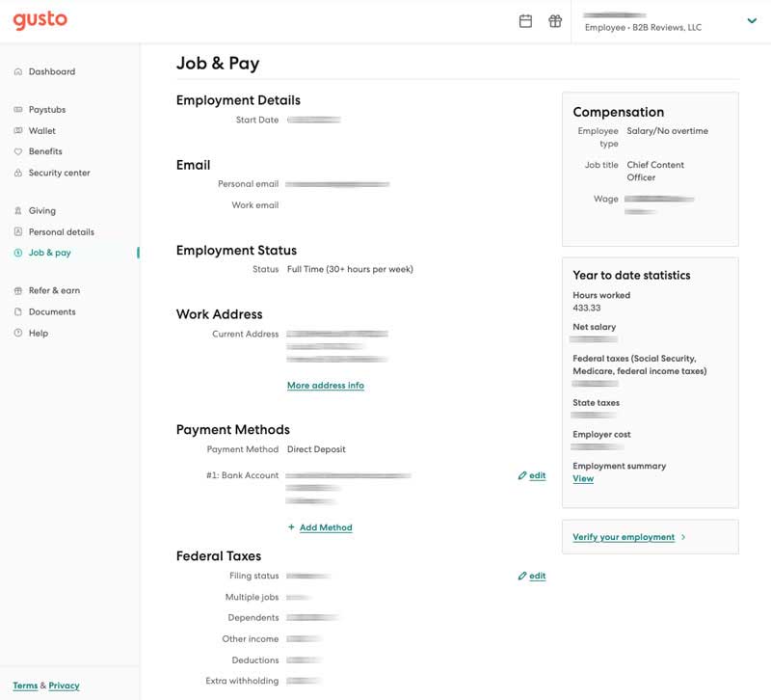771x700 pixels.
Task: Click Add Method under Payment Methods
Action: tap(326, 527)
